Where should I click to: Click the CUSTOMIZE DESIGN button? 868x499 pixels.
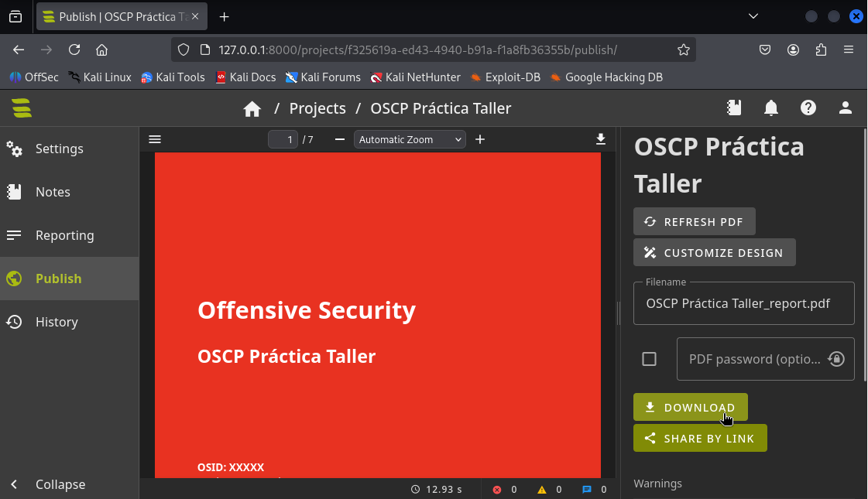click(715, 253)
